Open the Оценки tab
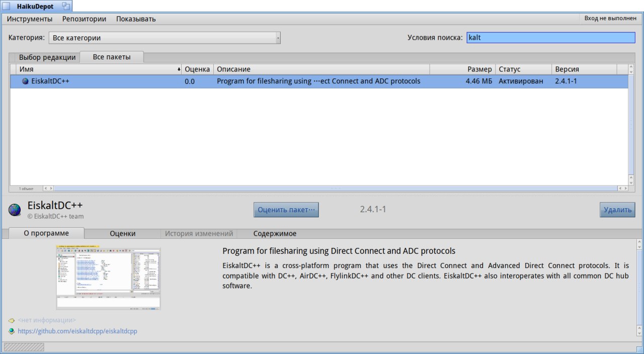Screen dimensions: 644x354 pyautogui.click(x=123, y=233)
